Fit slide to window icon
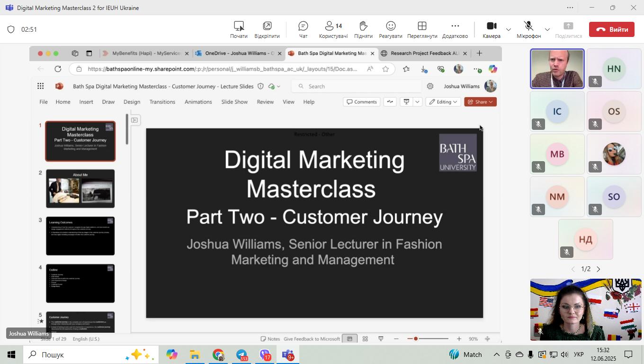 487,339
